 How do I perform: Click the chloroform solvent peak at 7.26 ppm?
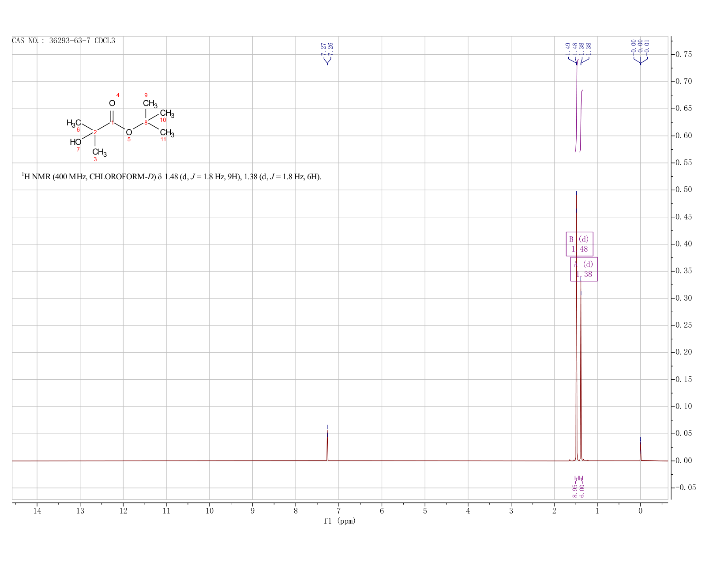pos(327,445)
